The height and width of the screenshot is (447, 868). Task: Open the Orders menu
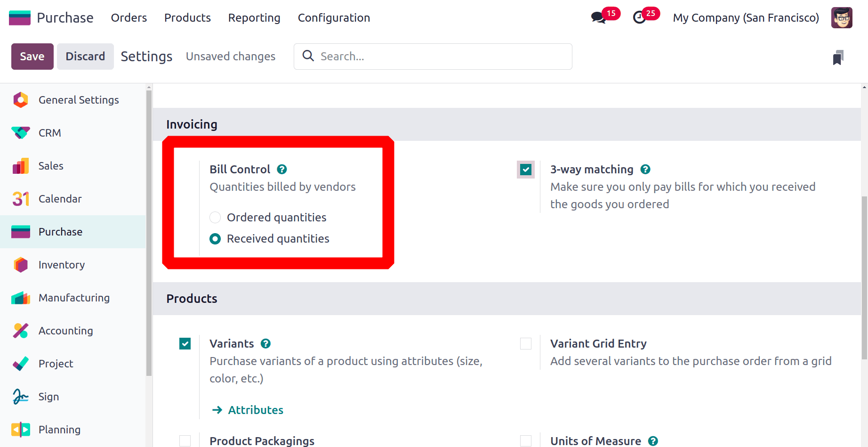tap(129, 18)
